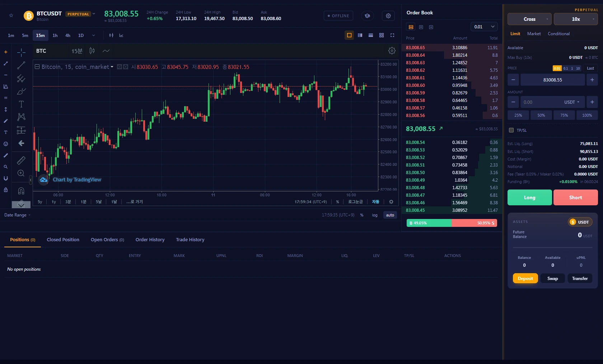This screenshot has width=603, height=364.
Task: Click the back arrow in drawing toolbar
Action: tap(21, 143)
